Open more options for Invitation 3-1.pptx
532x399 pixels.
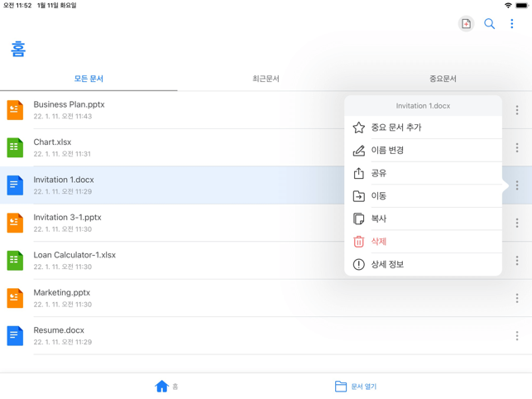pos(517,224)
